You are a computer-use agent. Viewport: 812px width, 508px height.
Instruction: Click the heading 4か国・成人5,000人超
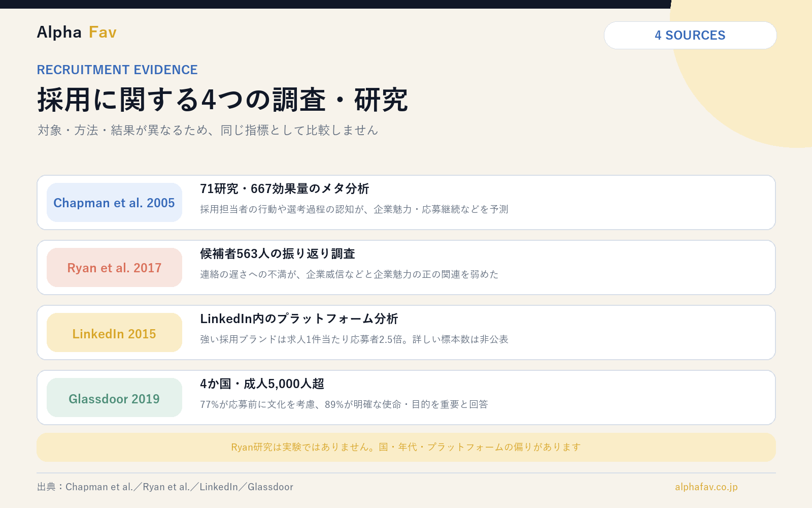click(x=262, y=384)
